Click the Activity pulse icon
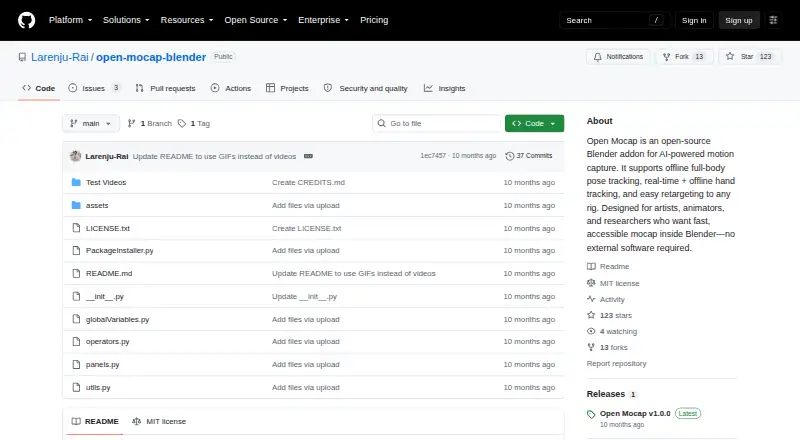The height and width of the screenshot is (440, 800). pos(591,299)
